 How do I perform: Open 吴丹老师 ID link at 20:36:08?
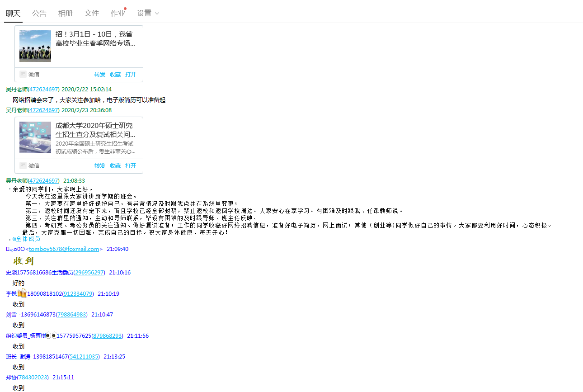click(43, 110)
